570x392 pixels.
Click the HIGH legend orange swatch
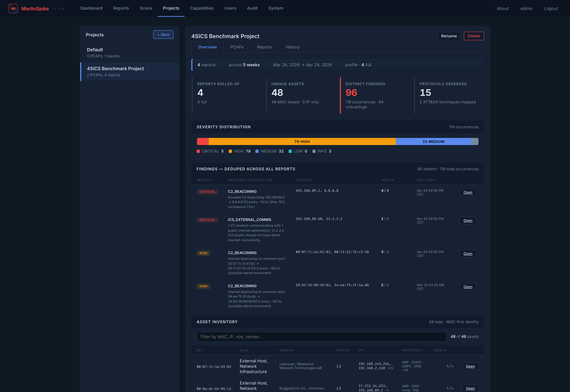coord(230,151)
